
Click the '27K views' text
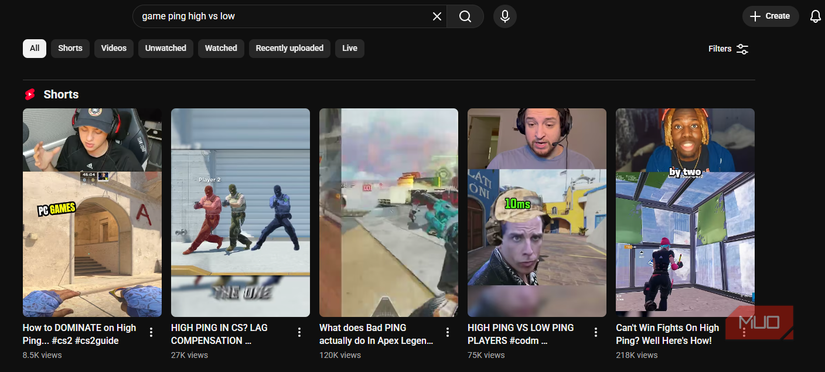[x=189, y=355]
